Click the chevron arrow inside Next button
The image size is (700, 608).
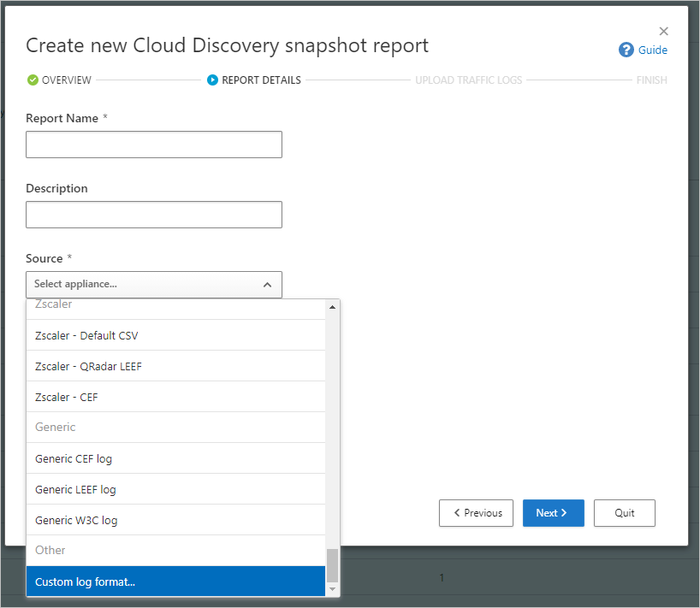coord(566,513)
